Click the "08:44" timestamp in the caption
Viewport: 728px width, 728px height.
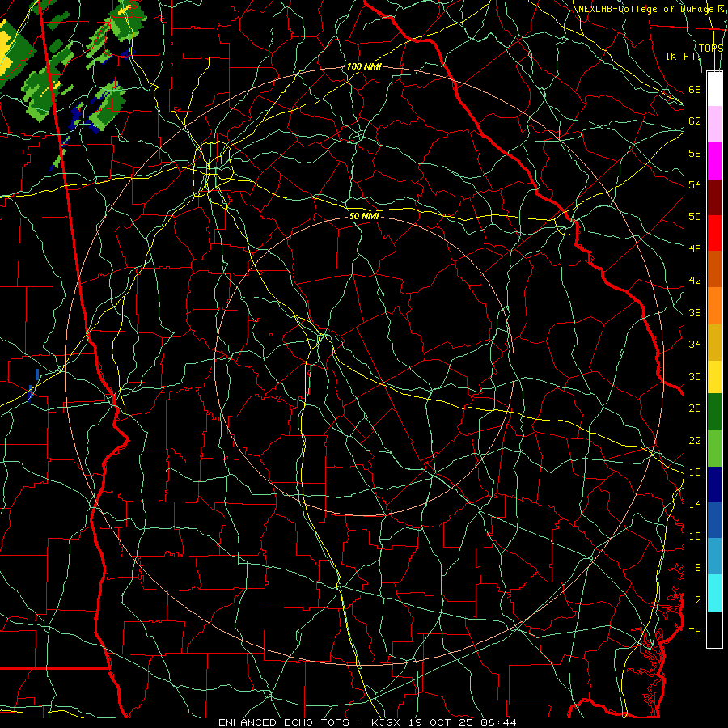497,722
